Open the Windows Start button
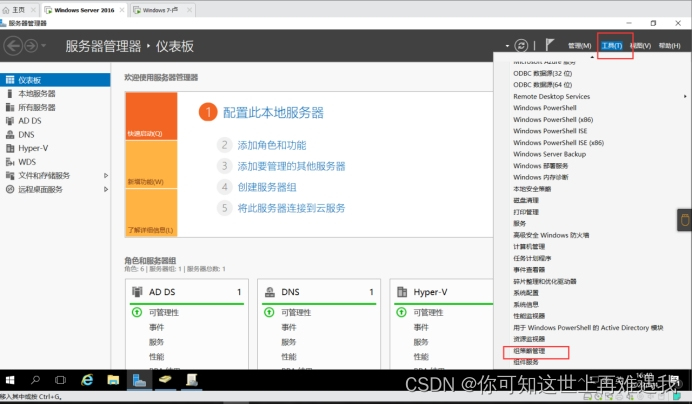 10,380
